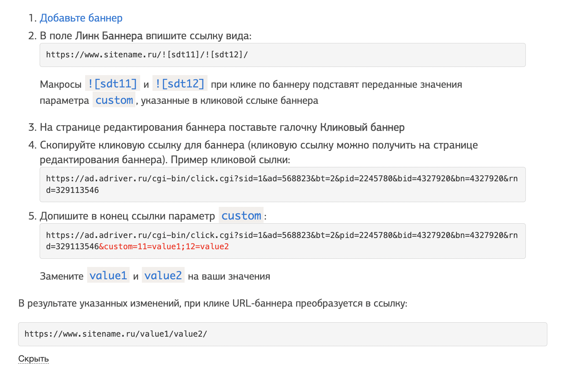The width and height of the screenshot is (588, 366).
Task: Click the word "Макросы" before the sdt codes
Action: click(61, 84)
